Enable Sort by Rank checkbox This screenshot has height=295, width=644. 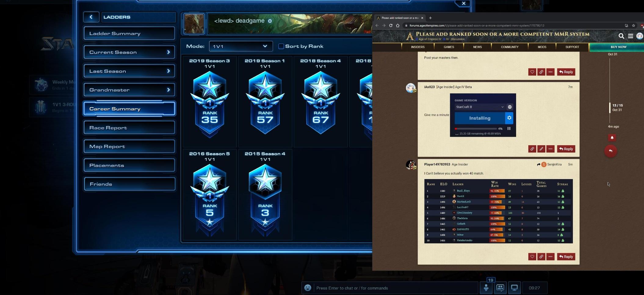point(281,46)
